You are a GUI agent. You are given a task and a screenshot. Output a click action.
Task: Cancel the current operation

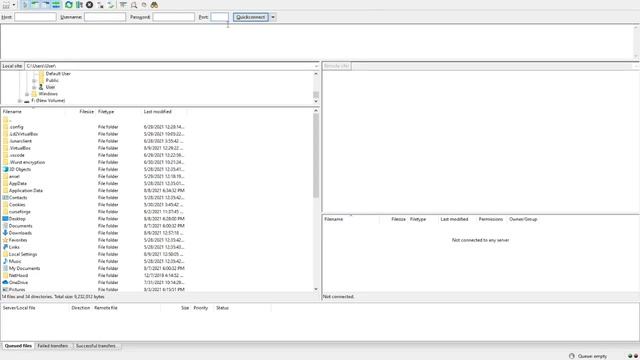(89, 5)
